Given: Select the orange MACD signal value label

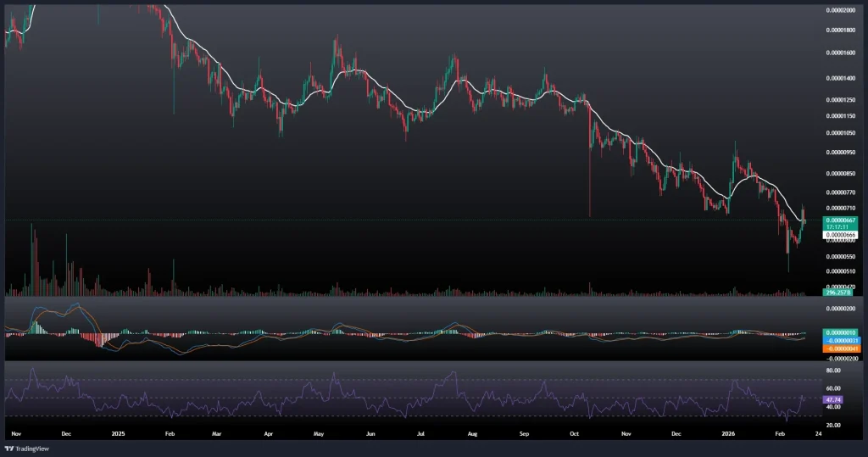Looking at the screenshot, I should [x=840, y=348].
